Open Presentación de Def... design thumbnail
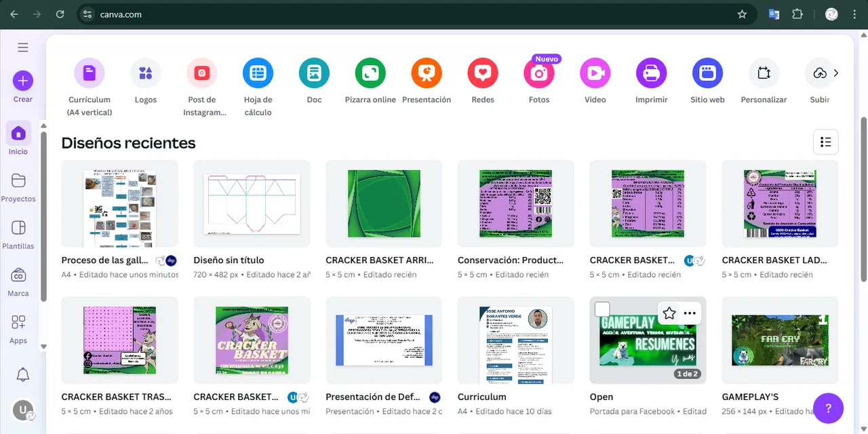 [x=384, y=340]
